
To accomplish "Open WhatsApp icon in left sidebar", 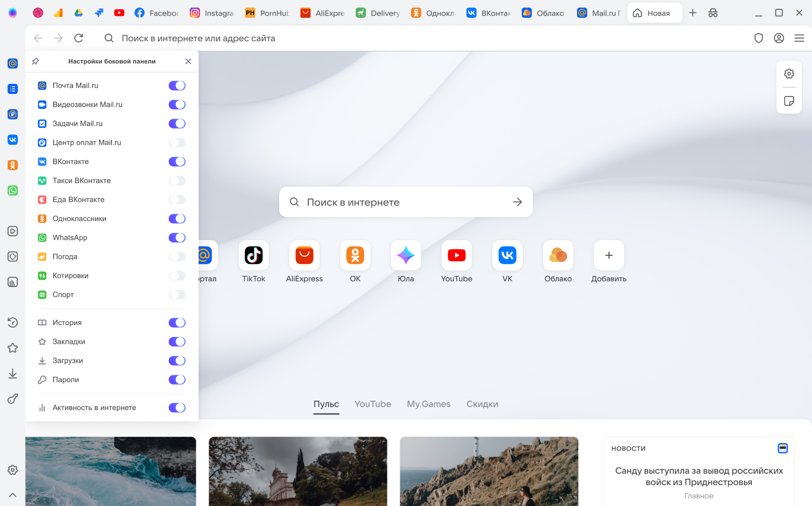I will point(13,190).
